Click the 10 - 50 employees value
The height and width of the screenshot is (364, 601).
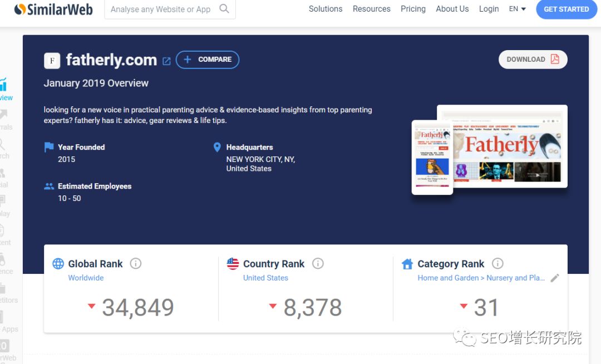tap(70, 199)
